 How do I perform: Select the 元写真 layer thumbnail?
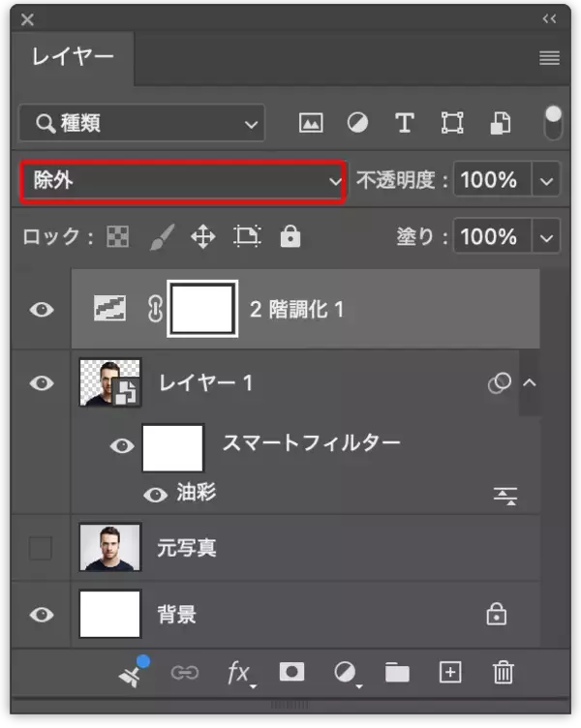pyautogui.click(x=110, y=547)
